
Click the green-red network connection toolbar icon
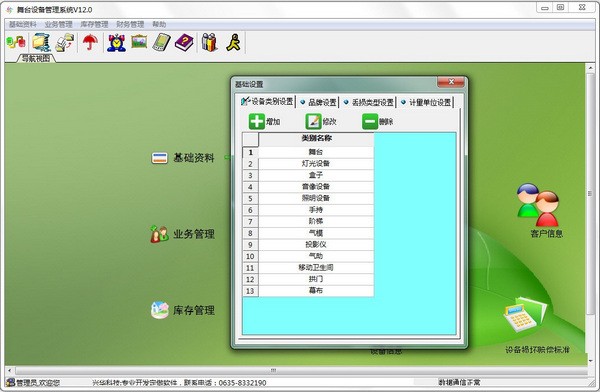pyautogui.click(x=16, y=42)
